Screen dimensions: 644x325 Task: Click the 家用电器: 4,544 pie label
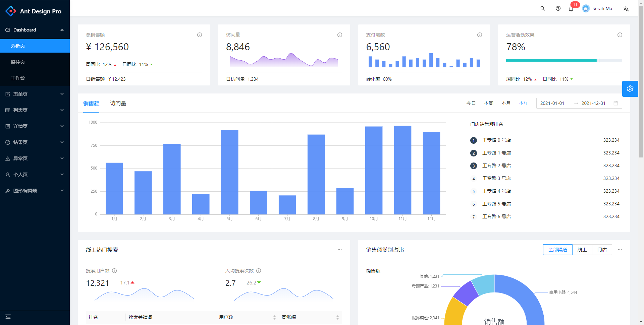click(563, 292)
